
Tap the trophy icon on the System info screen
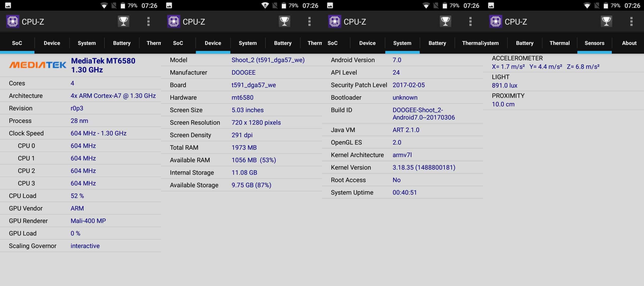click(x=445, y=21)
